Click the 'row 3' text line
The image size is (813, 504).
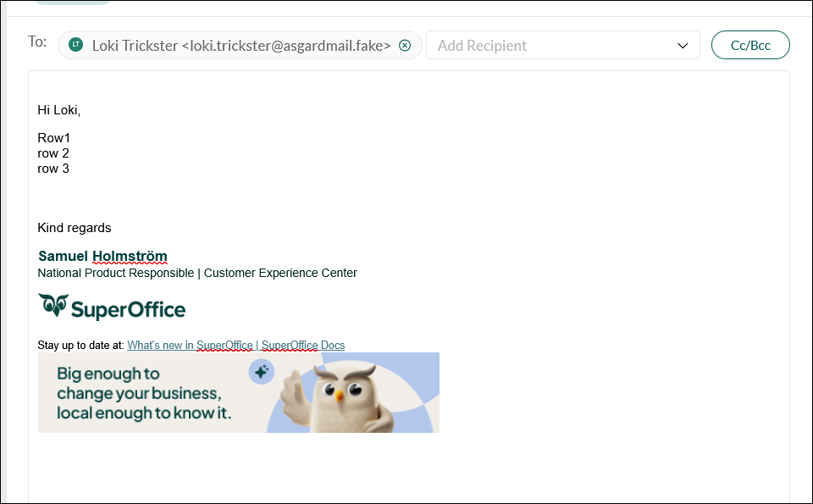point(53,169)
